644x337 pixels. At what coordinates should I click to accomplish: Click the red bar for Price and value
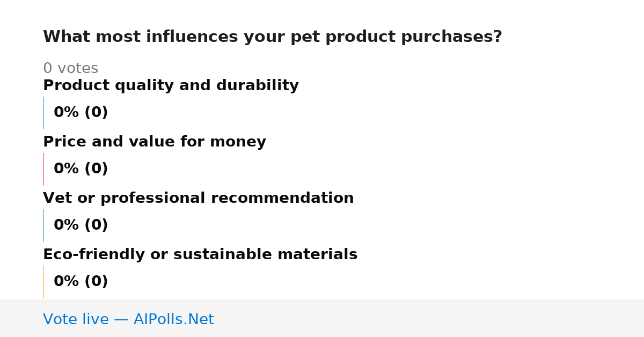click(43, 169)
